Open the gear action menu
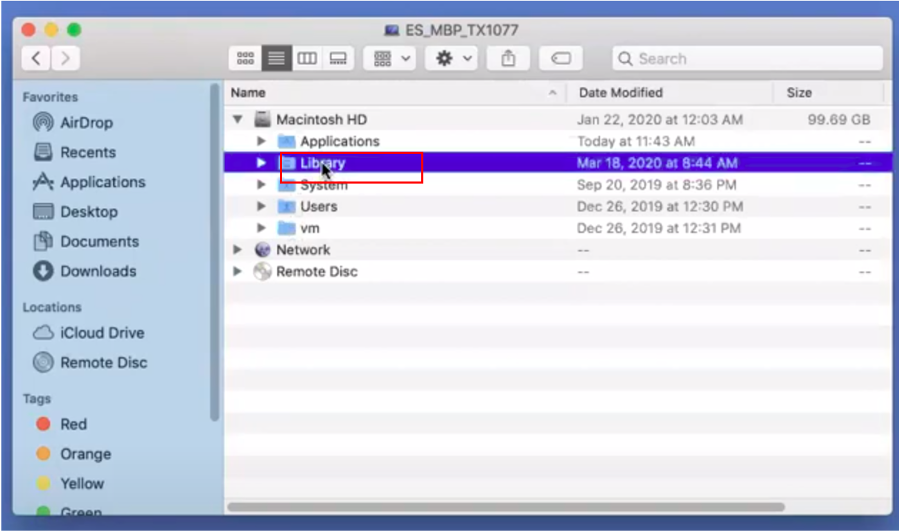 click(x=453, y=58)
